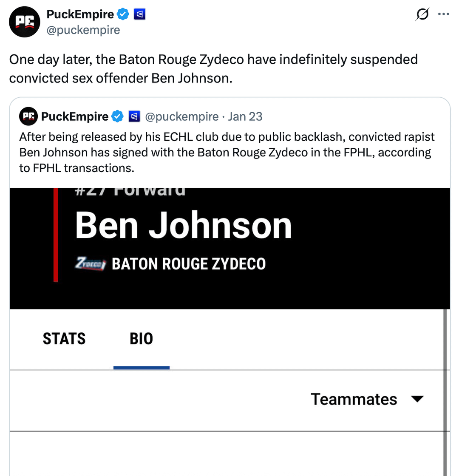Open the @puckempire handle under the top name

[x=83, y=30]
